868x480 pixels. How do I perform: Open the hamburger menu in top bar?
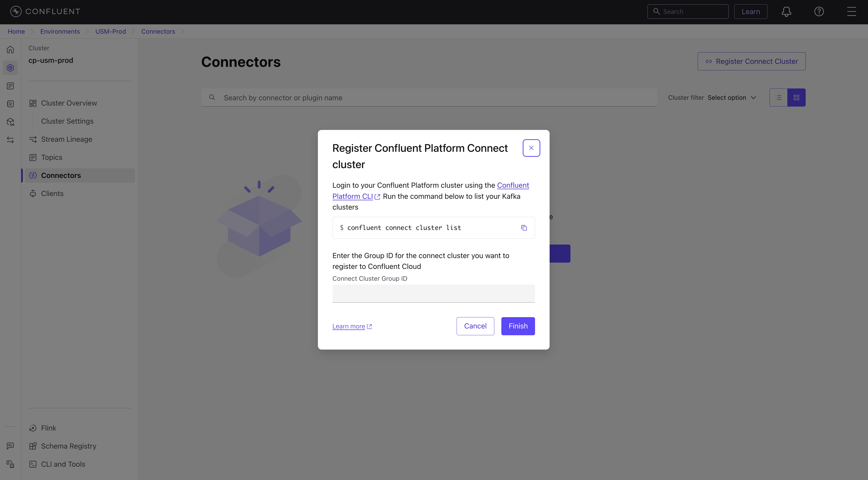(851, 12)
